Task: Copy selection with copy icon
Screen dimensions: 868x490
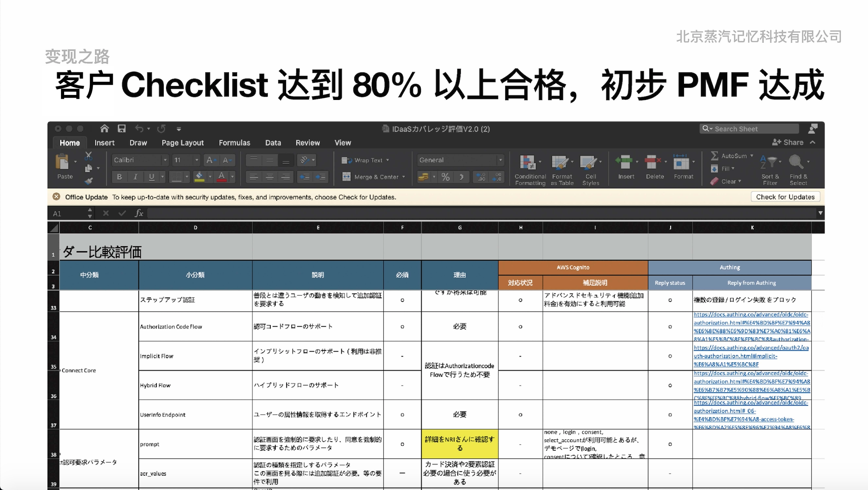Action: [x=89, y=168]
